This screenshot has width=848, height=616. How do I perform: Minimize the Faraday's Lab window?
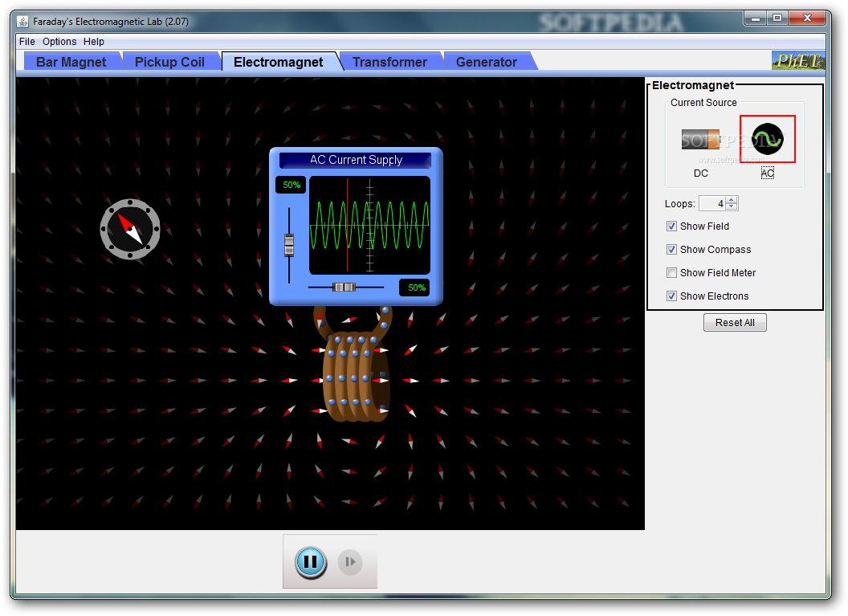tap(755, 18)
